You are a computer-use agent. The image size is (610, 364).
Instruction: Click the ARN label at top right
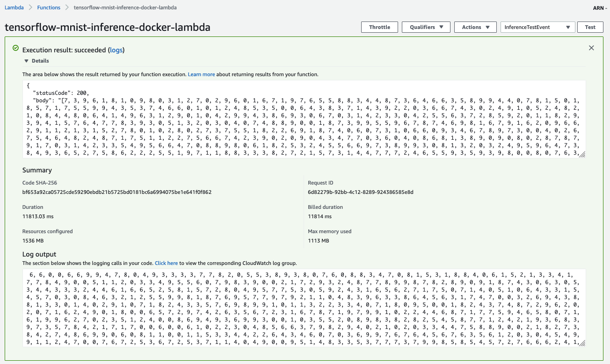click(599, 7)
